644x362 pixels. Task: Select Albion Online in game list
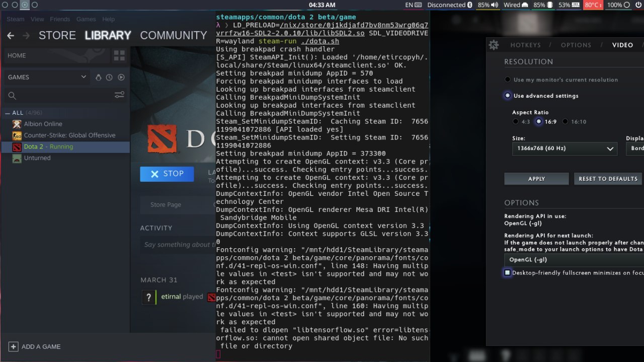(x=43, y=124)
